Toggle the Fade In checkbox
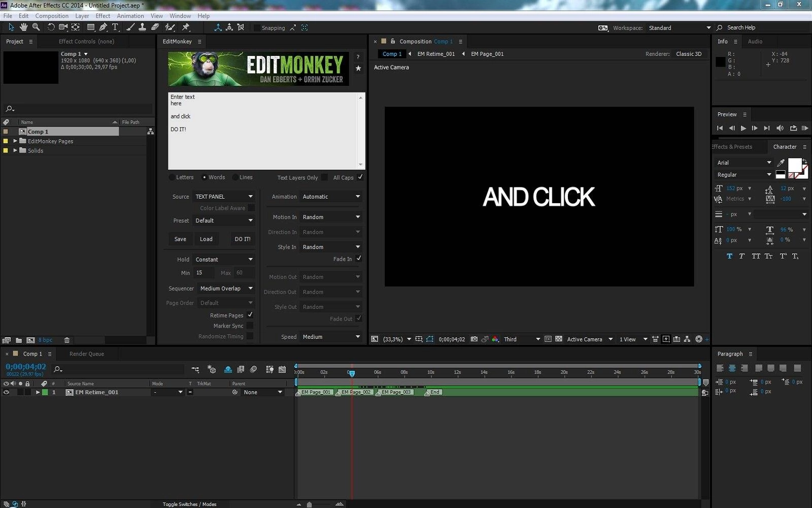Image resolution: width=812 pixels, height=508 pixels. click(x=359, y=258)
